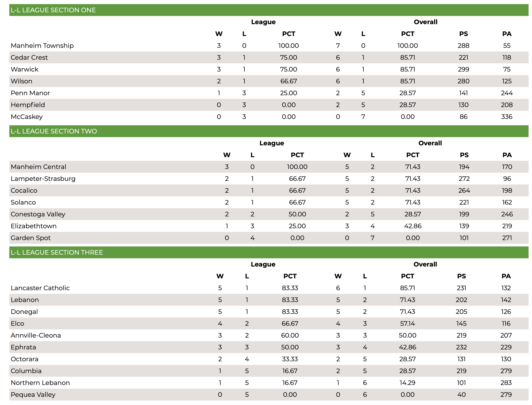The height and width of the screenshot is (405, 532).
Task: Click the L-L League Section Two header
Action: point(269,131)
